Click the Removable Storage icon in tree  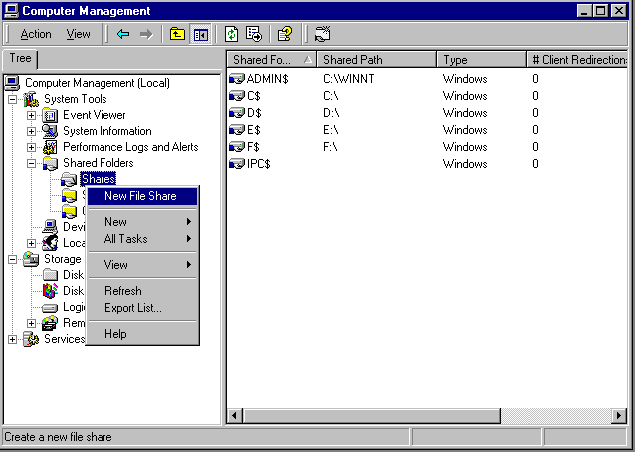click(50, 323)
